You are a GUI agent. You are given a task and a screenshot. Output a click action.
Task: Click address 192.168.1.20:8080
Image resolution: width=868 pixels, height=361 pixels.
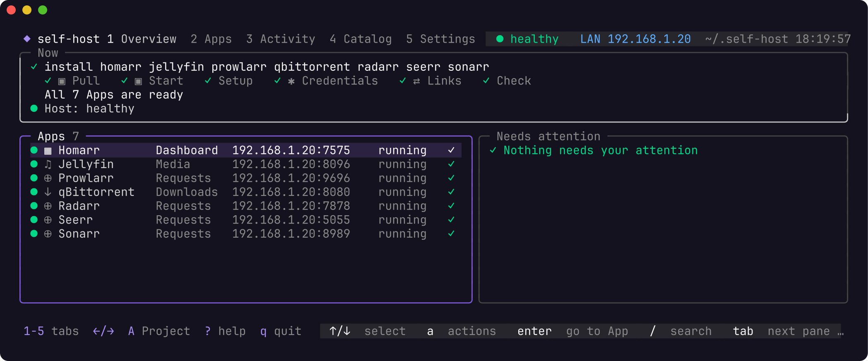click(x=291, y=192)
